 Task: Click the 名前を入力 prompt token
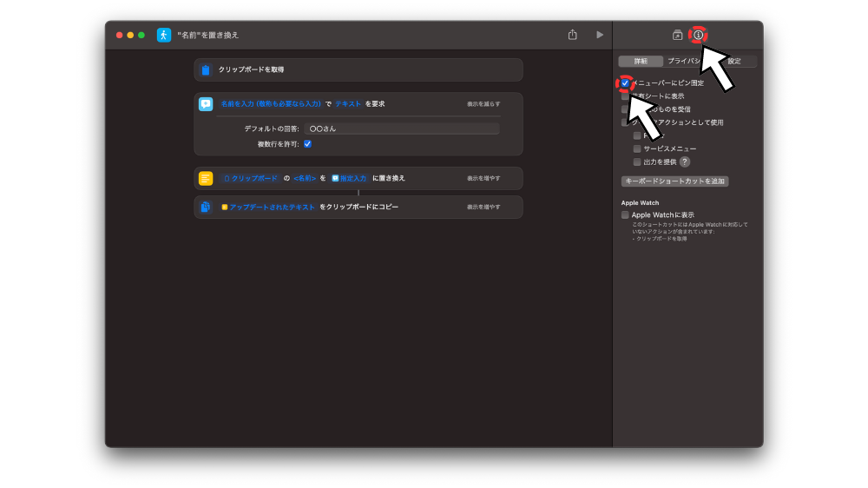tap(271, 104)
